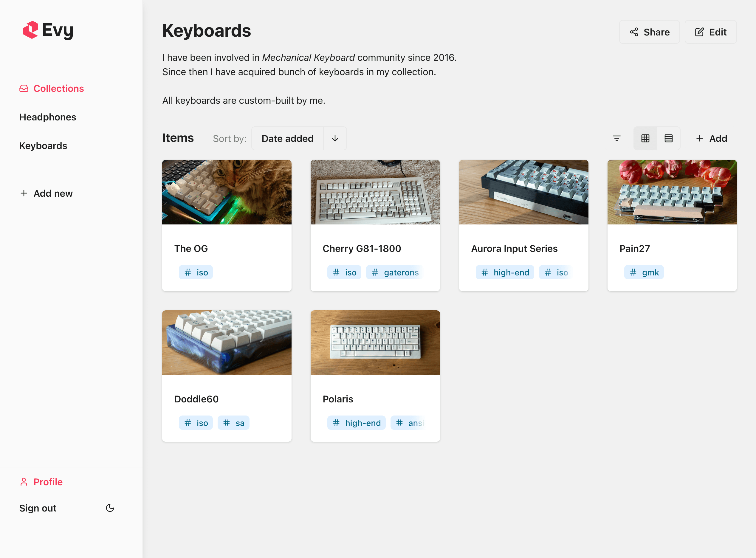Screen dimensions: 756x558
Task: Expand the Polaris ansi tag
Action: pyautogui.click(x=411, y=422)
